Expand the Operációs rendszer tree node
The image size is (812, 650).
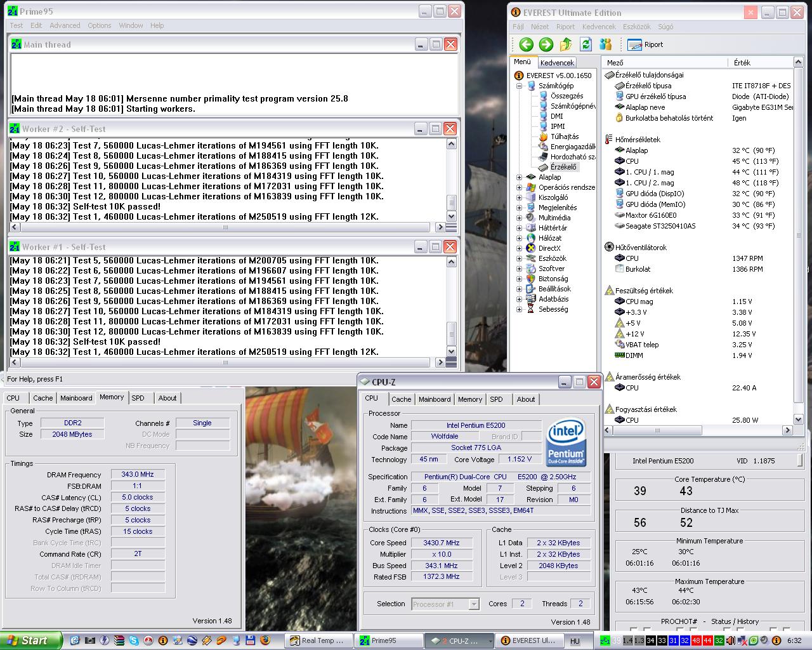[519, 187]
